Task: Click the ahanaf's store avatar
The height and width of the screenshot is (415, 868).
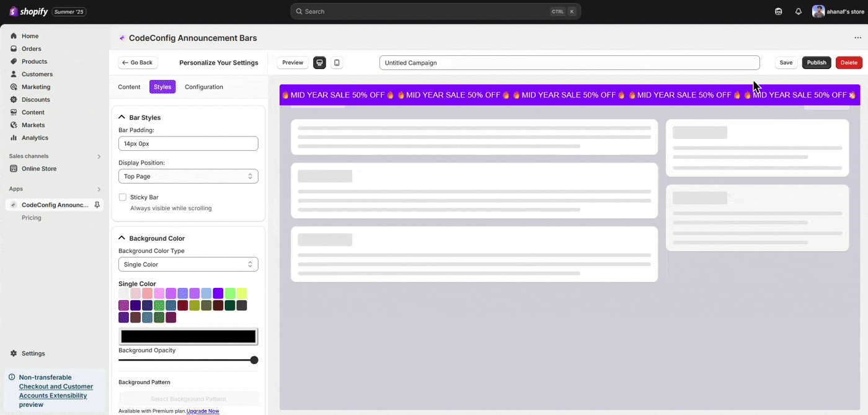Action: point(818,11)
